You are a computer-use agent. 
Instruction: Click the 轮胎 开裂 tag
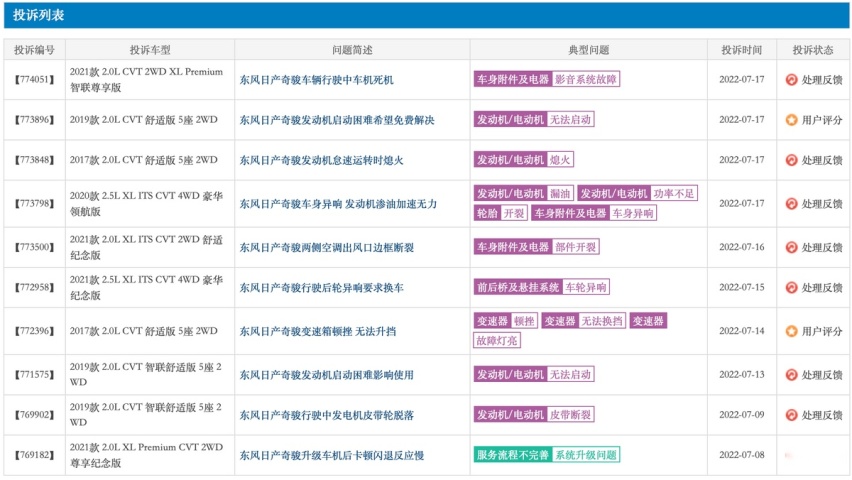(500, 213)
